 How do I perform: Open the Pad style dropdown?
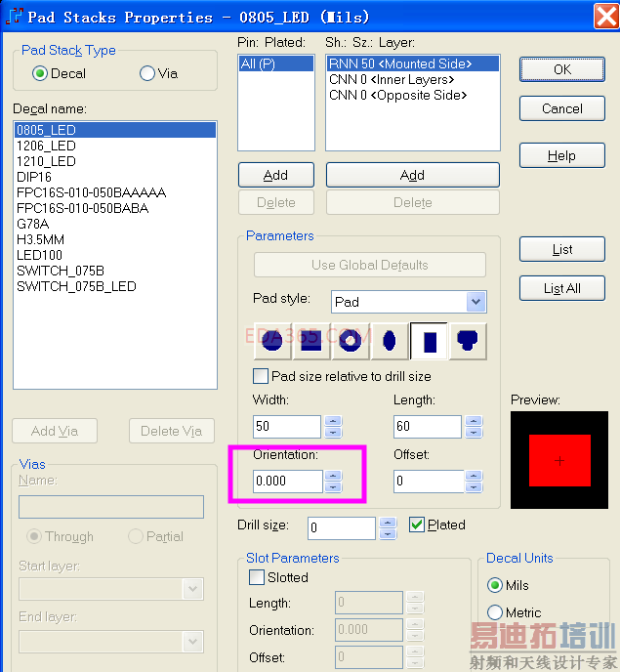pos(475,302)
